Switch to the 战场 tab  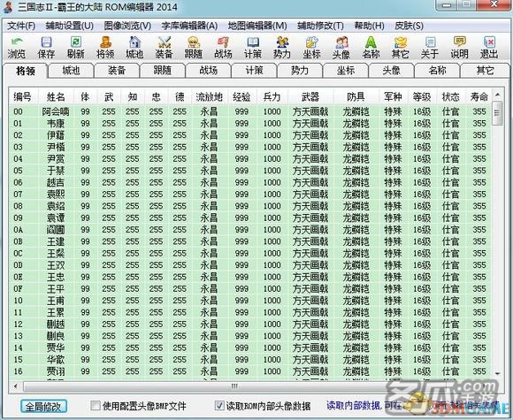point(209,71)
